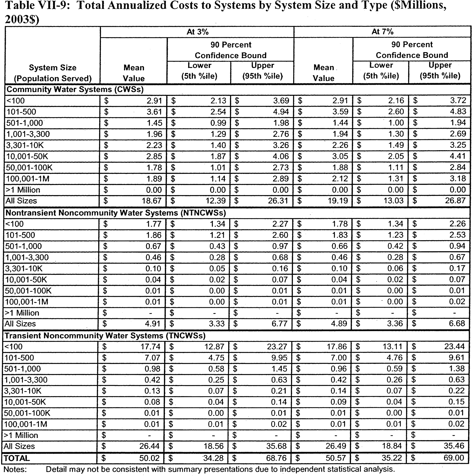Click the CWS 101-500 mean value 3.61
Viewport: 472px width, 476px height.
(154, 112)
